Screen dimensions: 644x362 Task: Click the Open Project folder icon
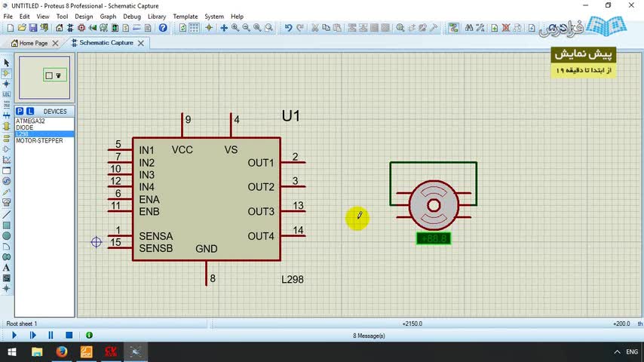[x=21, y=28]
